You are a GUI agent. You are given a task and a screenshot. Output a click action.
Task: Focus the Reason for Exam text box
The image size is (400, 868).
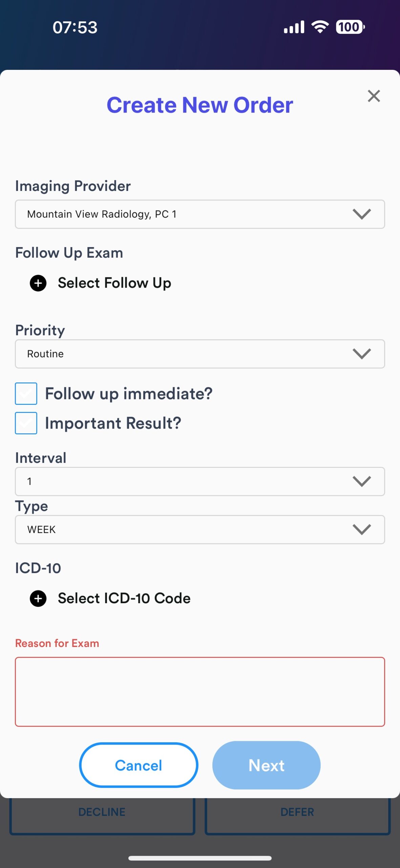200,692
